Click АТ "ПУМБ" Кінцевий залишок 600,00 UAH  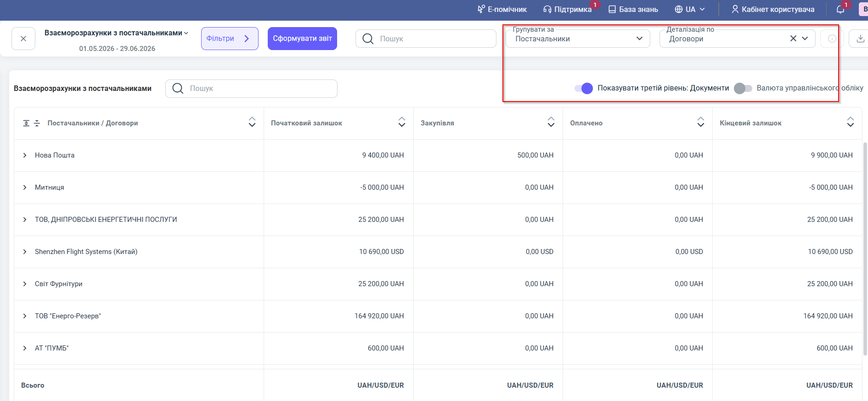click(834, 348)
